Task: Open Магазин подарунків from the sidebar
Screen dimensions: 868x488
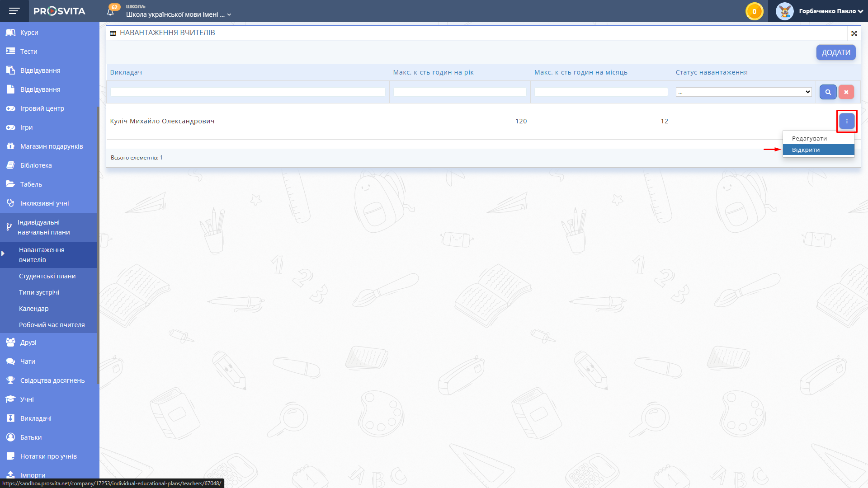Action: tap(51, 146)
